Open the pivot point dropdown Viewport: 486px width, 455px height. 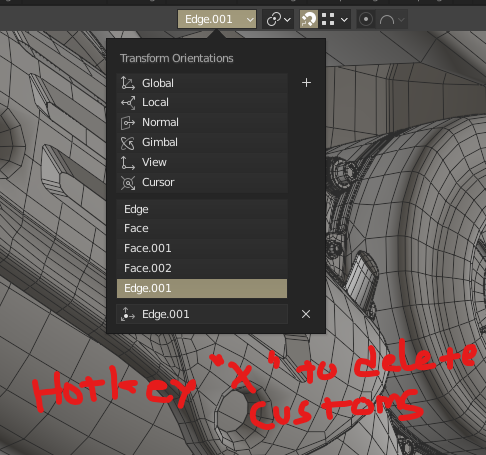[278, 19]
